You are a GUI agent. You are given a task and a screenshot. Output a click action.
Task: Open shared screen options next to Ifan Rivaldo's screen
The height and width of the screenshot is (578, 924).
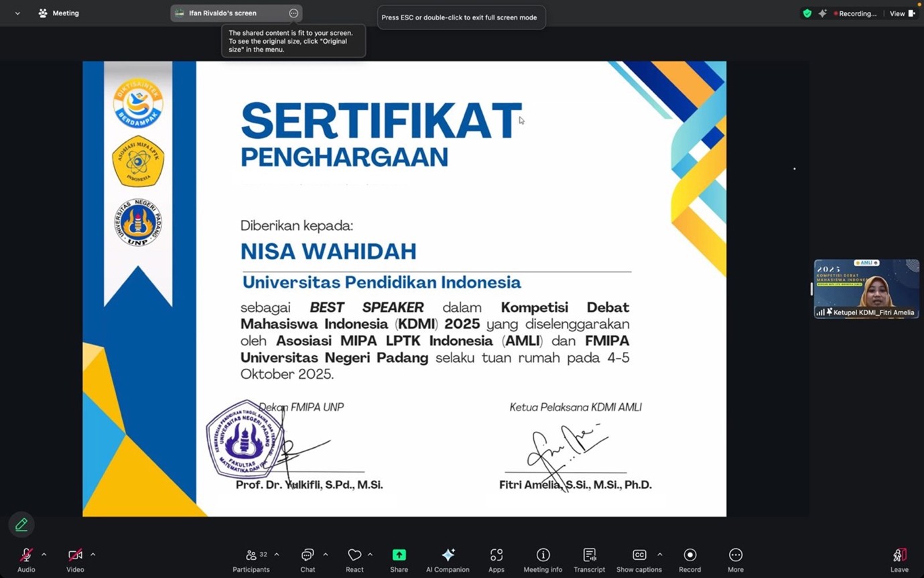click(x=293, y=13)
